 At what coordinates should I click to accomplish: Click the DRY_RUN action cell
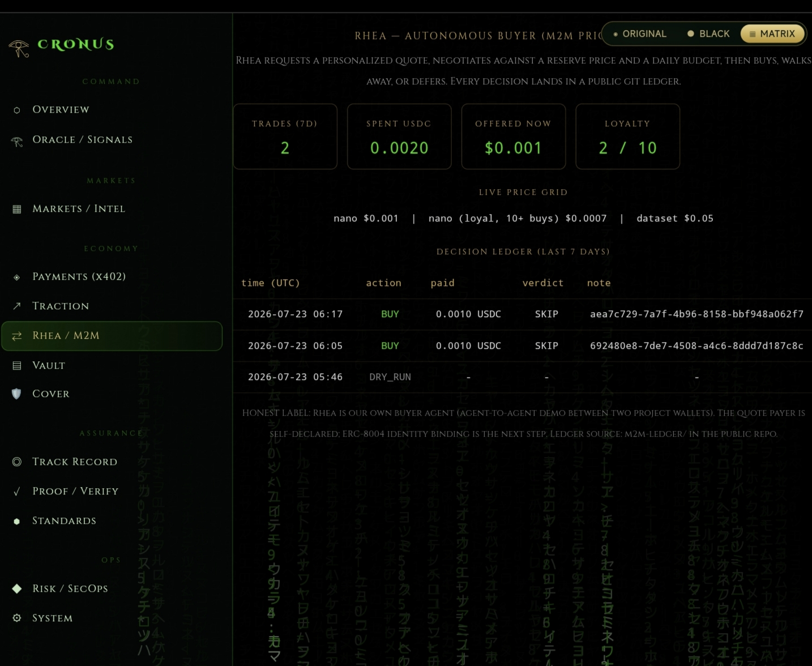click(390, 377)
